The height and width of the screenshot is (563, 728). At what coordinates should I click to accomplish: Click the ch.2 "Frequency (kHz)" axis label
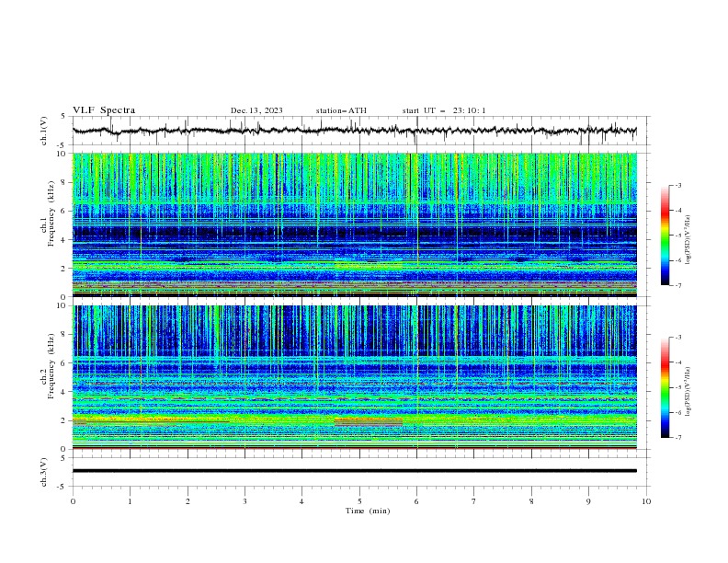[51, 365]
